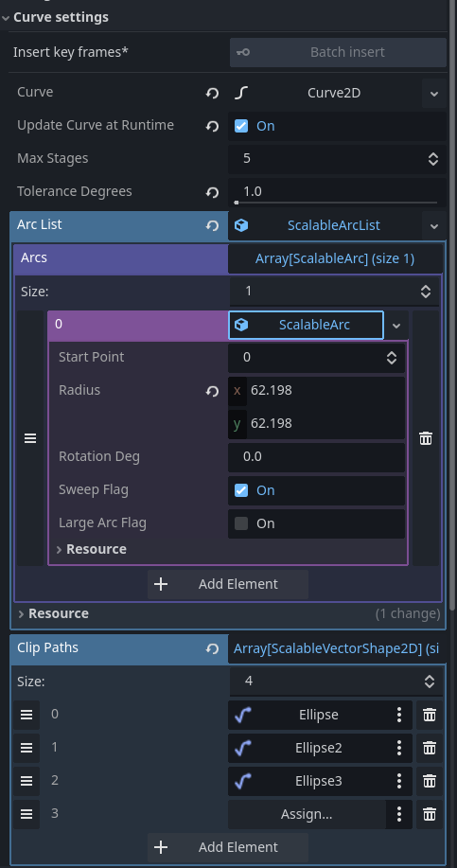
Task: Add Element to the Arcs array
Action: (228, 585)
